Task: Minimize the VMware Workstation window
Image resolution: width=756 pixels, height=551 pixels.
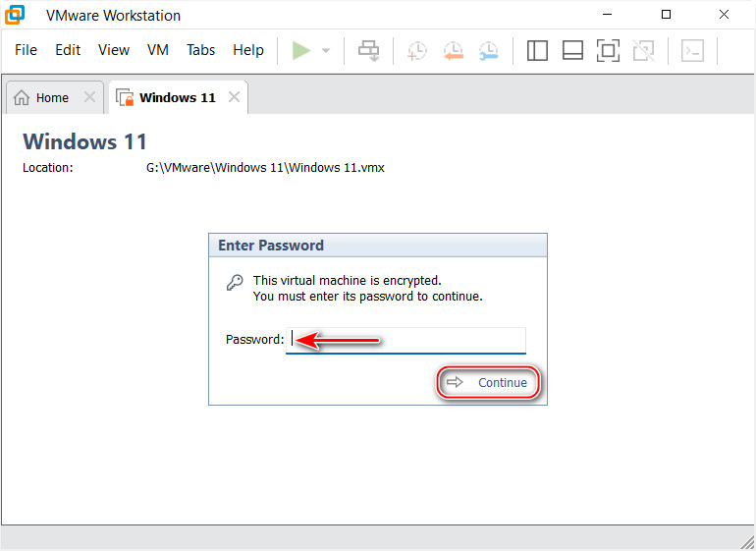Action: 607,15
